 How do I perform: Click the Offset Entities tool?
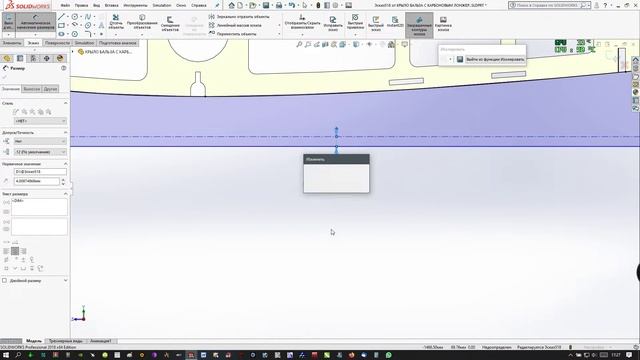170,24
